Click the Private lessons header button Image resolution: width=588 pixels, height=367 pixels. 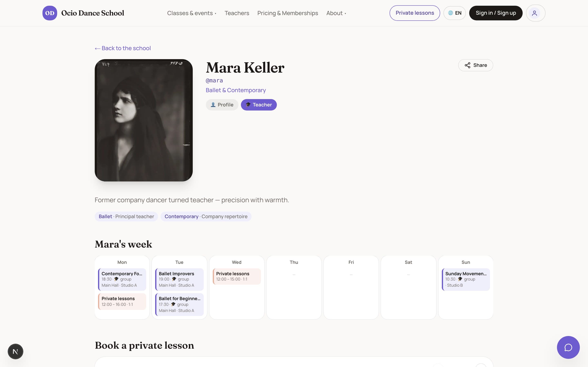[x=414, y=13]
